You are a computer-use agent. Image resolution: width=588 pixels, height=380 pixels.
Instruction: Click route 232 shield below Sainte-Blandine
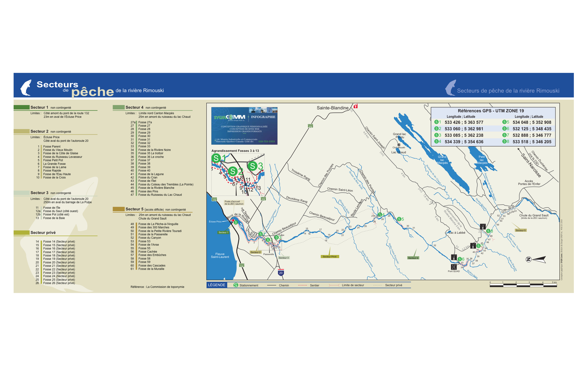coord(310,126)
